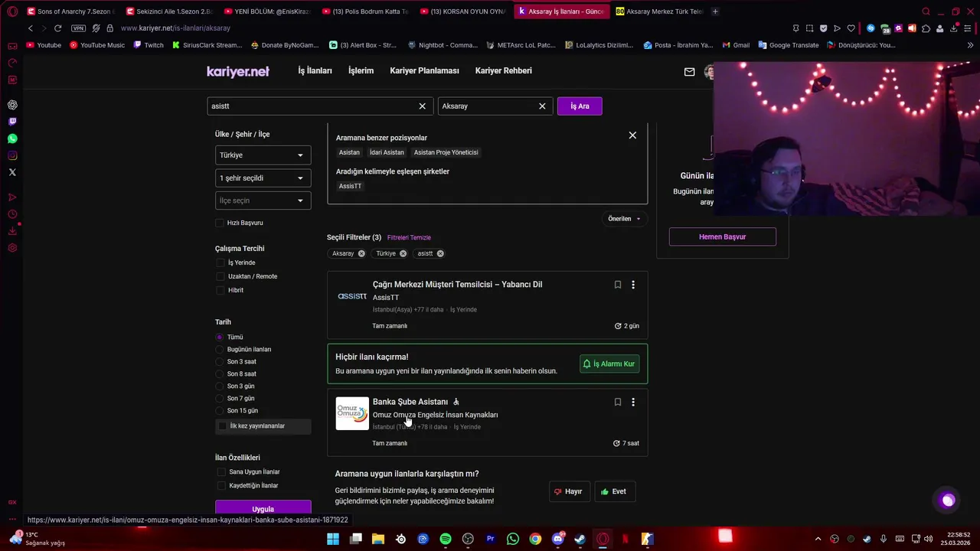980x551 pixels.
Task: Select the Tümü date radio button
Action: coord(220,337)
